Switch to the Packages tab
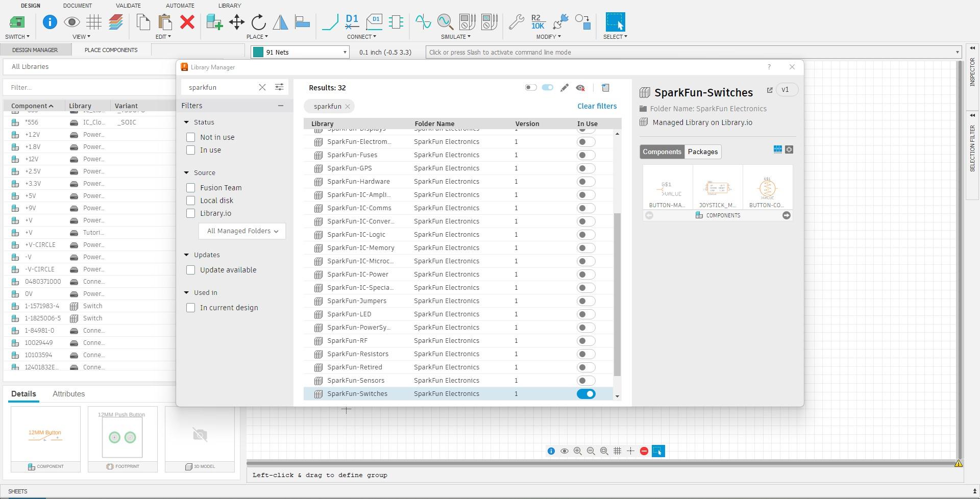Image resolution: width=980 pixels, height=499 pixels. tap(702, 152)
